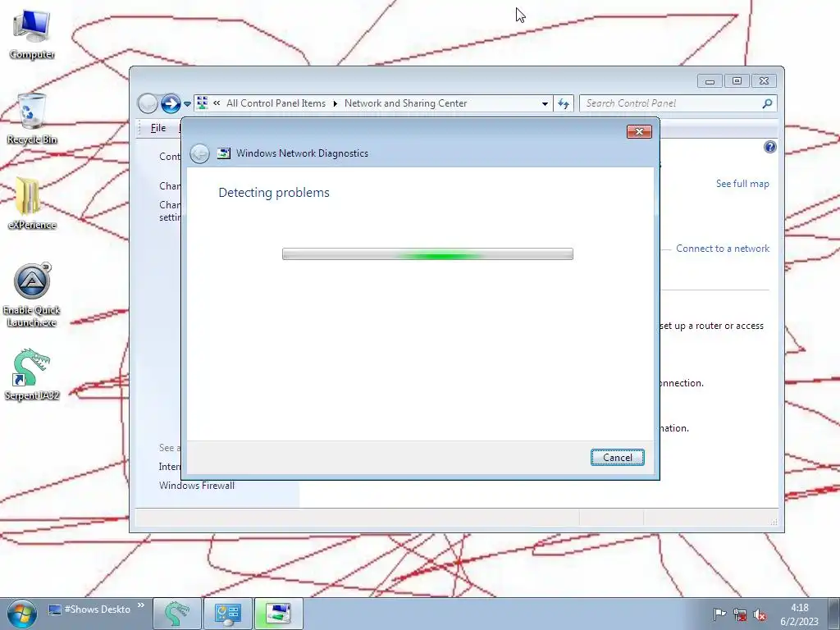Screen dimensions: 840x630
Task: Maximize the Control Panel window
Action: (737, 81)
